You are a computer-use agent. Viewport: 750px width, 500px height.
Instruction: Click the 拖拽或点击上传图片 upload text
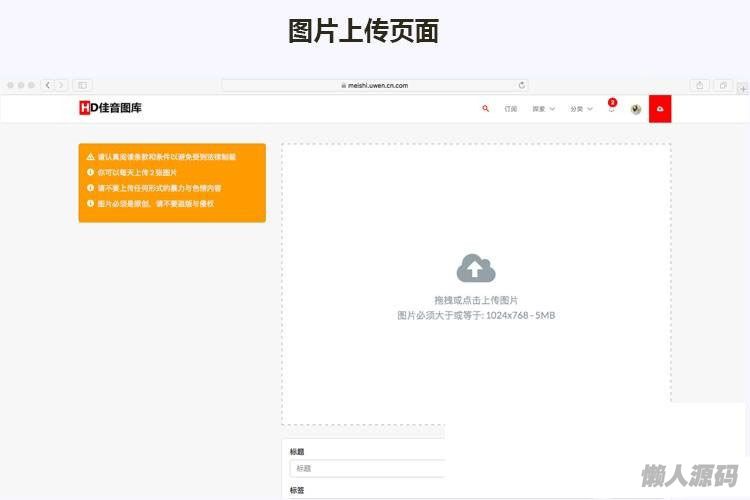[x=476, y=300]
